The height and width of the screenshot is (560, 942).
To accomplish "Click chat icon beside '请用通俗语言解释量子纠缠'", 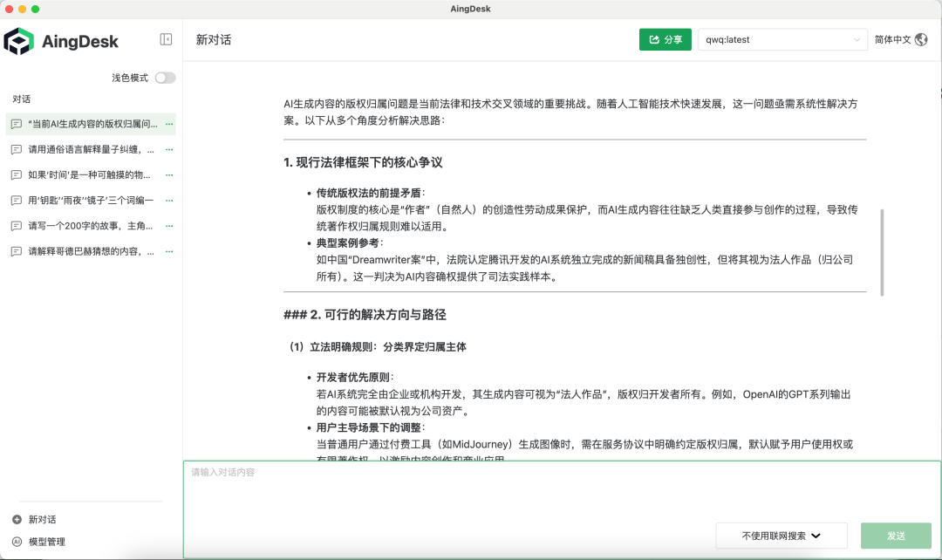I will click(x=17, y=149).
